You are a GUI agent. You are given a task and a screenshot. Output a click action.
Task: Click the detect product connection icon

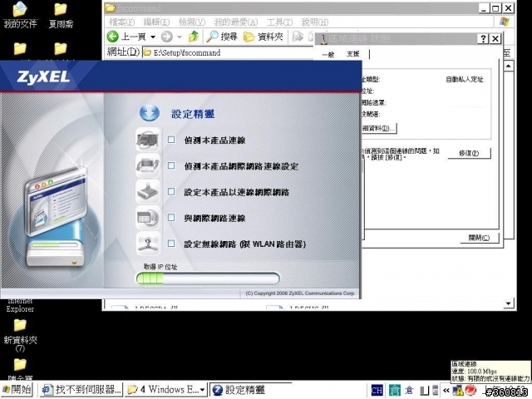pos(148,140)
